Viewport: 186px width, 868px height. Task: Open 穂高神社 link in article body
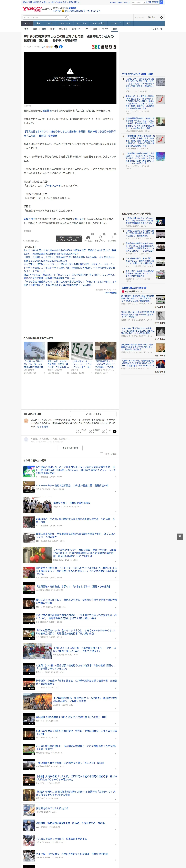click(47, 111)
